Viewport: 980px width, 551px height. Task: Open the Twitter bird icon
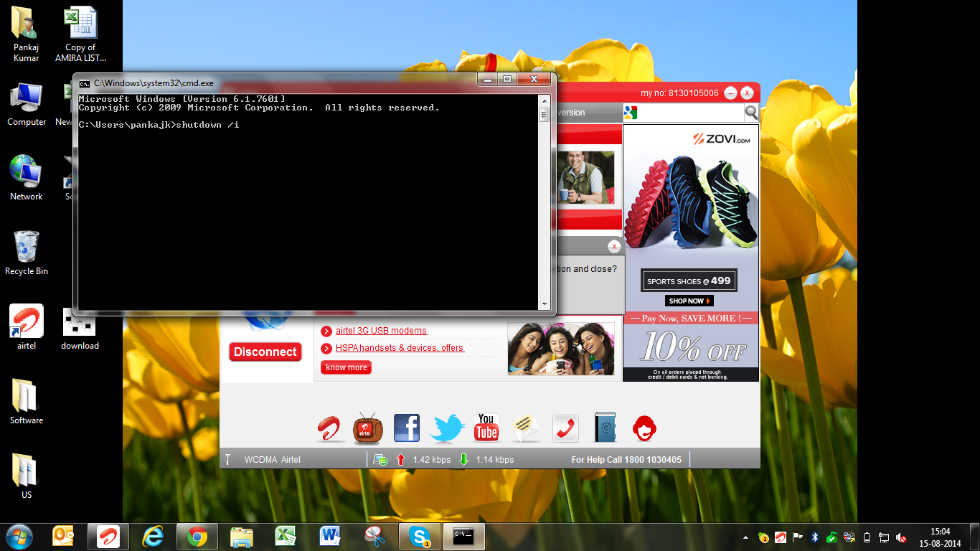click(447, 429)
